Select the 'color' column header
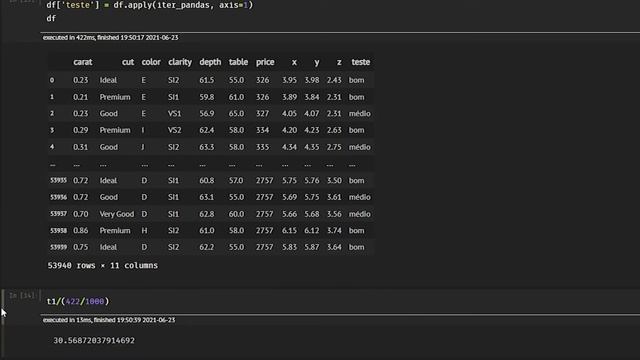The image size is (640, 360). point(151,62)
